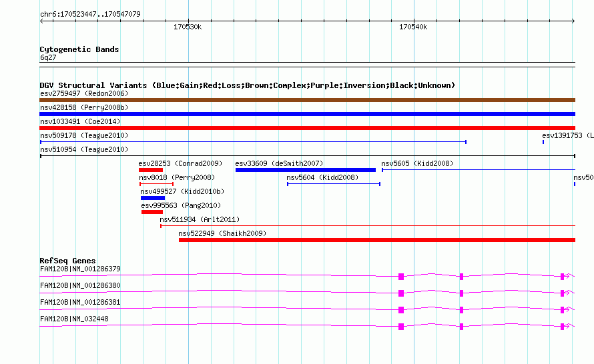Click the nsv511934 (Arlt2011) label

(x=200, y=219)
